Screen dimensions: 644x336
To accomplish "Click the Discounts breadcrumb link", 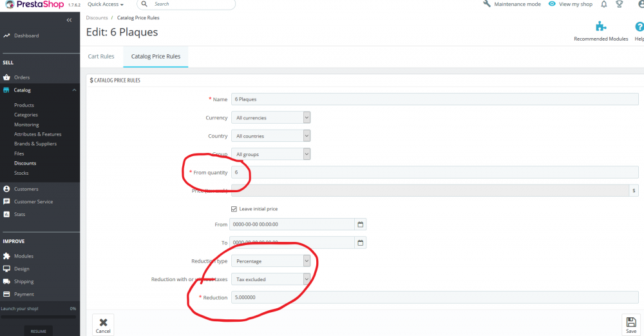I will (x=97, y=17).
